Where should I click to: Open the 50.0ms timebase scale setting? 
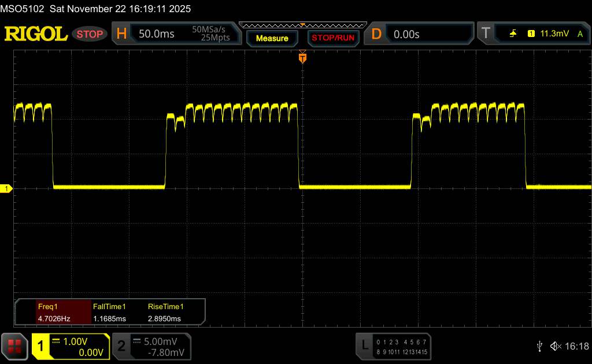(157, 34)
